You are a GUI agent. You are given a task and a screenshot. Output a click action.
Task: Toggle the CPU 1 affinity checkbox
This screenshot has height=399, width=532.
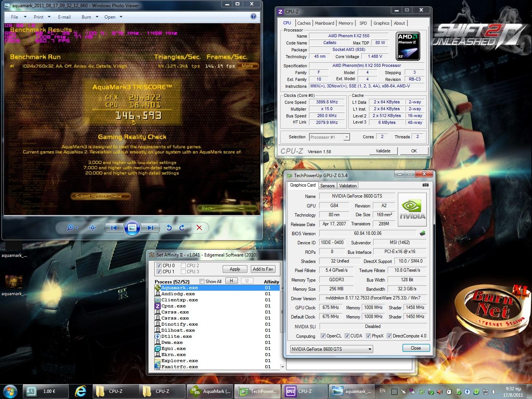tap(159, 271)
